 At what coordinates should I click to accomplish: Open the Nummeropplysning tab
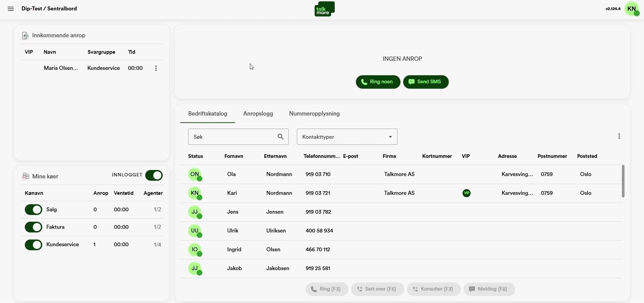click(314, 114)
